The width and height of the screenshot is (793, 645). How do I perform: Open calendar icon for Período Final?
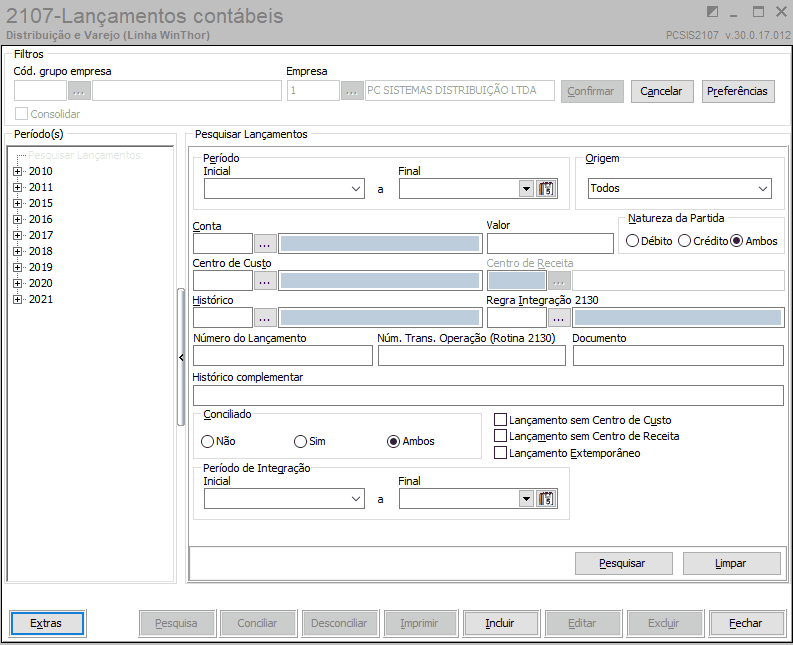coord(546,189)
